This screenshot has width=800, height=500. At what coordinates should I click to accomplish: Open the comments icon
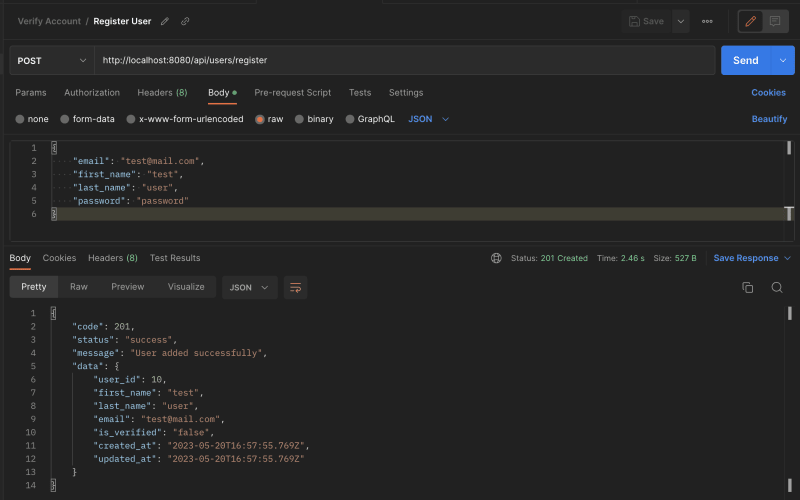click(775, 21)
